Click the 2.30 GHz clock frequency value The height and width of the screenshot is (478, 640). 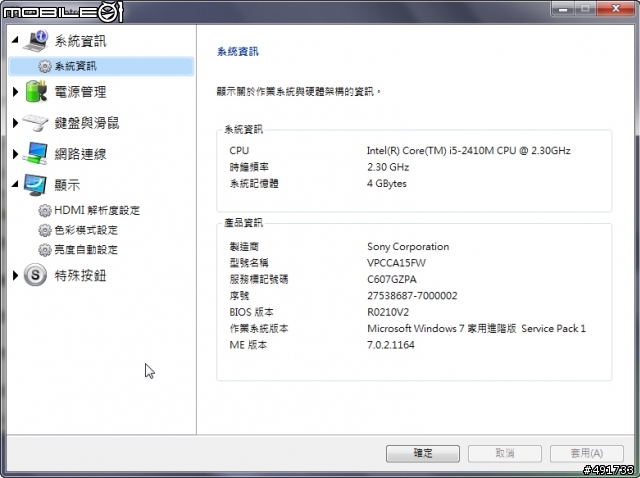click(388, 167)
